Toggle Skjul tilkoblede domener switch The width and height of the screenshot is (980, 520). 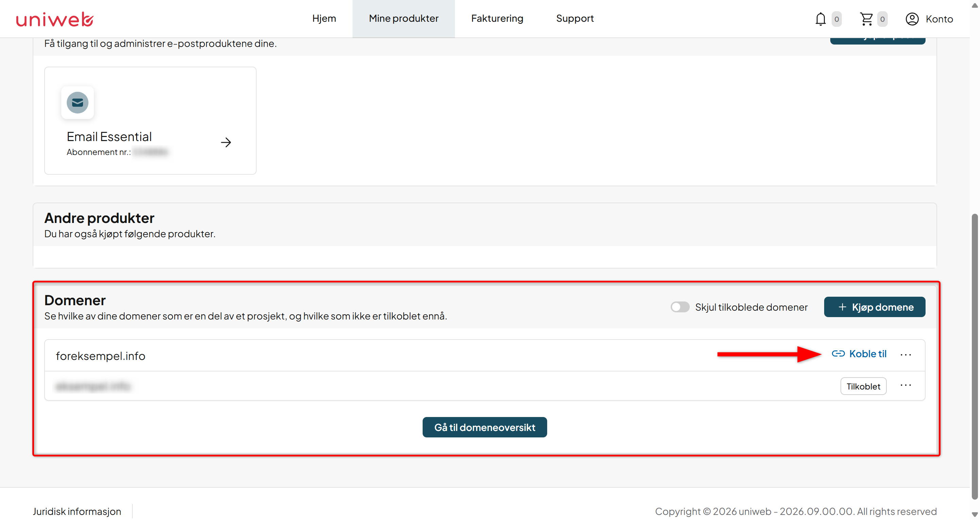pyautogui.click(x=680, y=307)
